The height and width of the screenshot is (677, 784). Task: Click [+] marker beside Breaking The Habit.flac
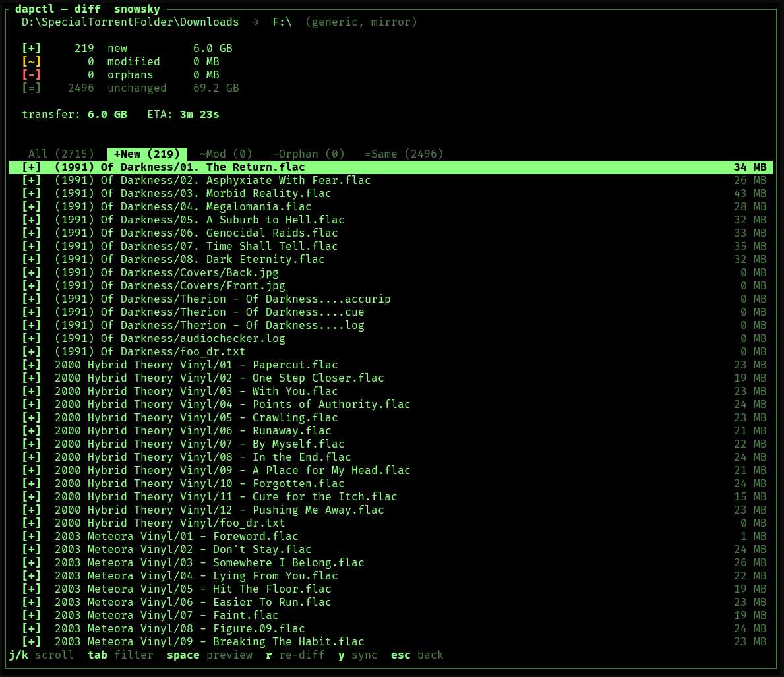(32, 642)
